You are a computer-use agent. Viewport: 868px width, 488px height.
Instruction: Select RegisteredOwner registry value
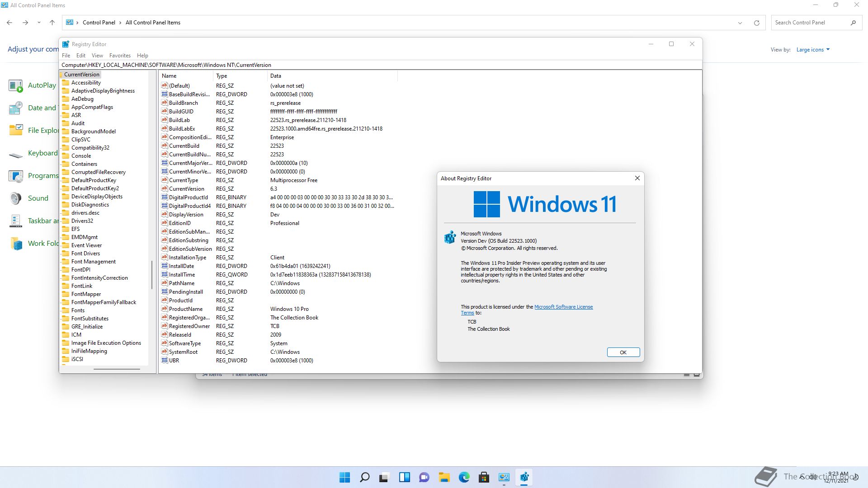click(x=189, y=326)
